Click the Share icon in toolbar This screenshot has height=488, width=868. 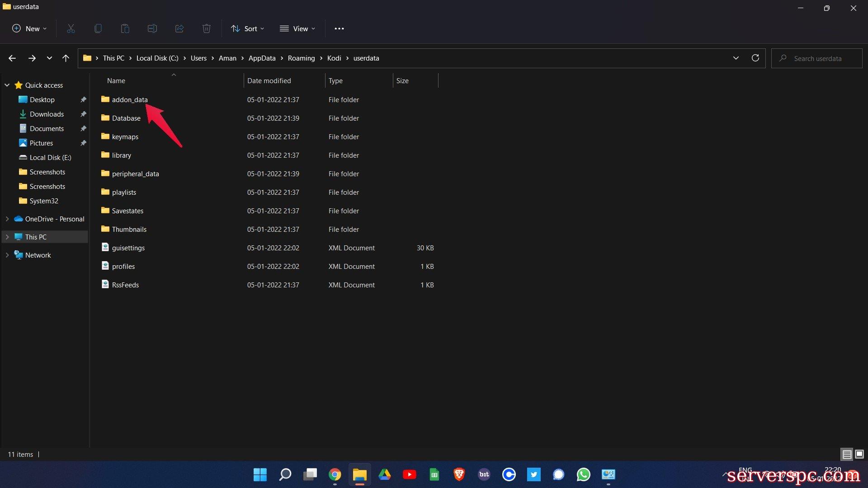point(179,28)
